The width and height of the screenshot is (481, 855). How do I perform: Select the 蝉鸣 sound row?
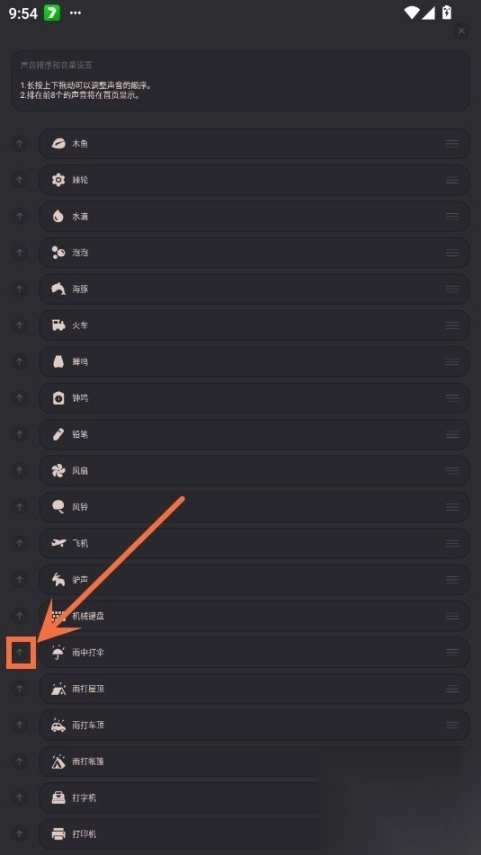coord(254,362)
